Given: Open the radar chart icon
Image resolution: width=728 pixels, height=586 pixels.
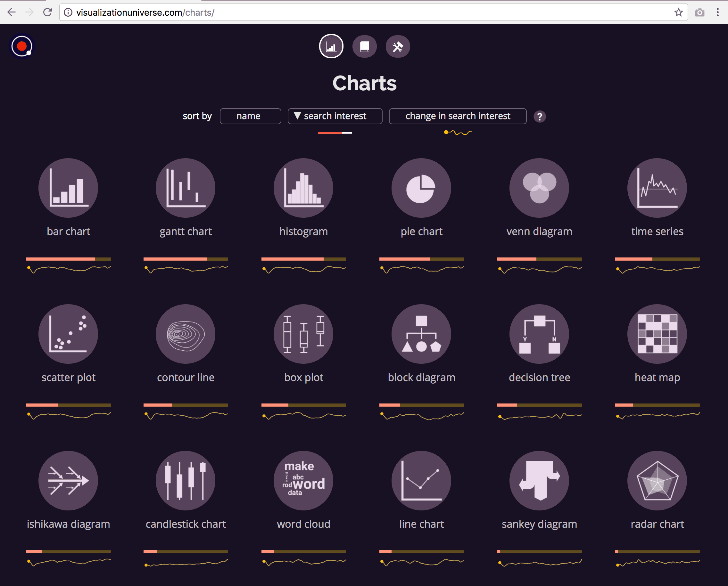Looking at the screenshot, I should 657,480.
